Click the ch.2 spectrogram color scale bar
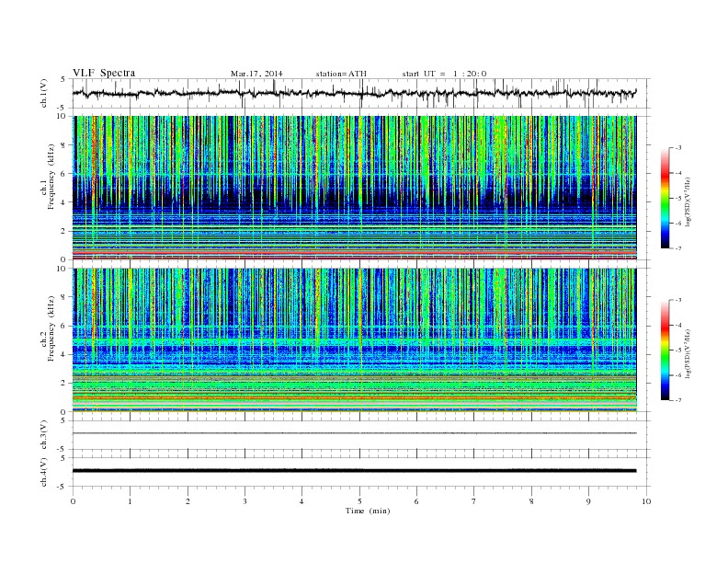The width and height of the screenshot is (728, 563). pos(665,350)
